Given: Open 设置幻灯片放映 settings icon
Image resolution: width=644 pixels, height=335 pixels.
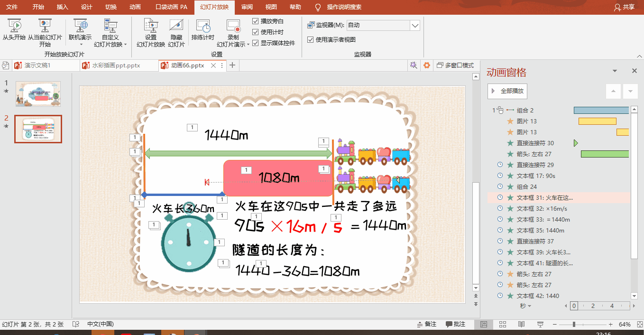Looking at the screenshot, I should (x=151, y=26).
